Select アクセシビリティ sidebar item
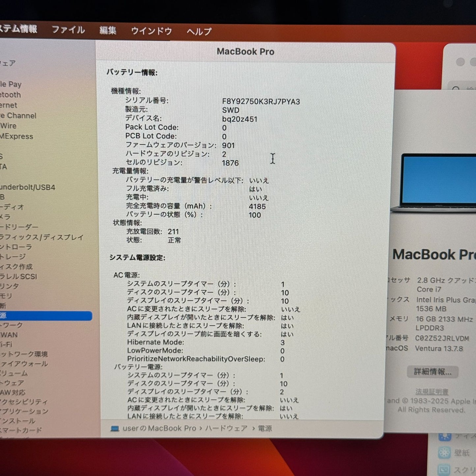Image resolution: width=476 pixels, height=476 pixels. tap(24, 402)
